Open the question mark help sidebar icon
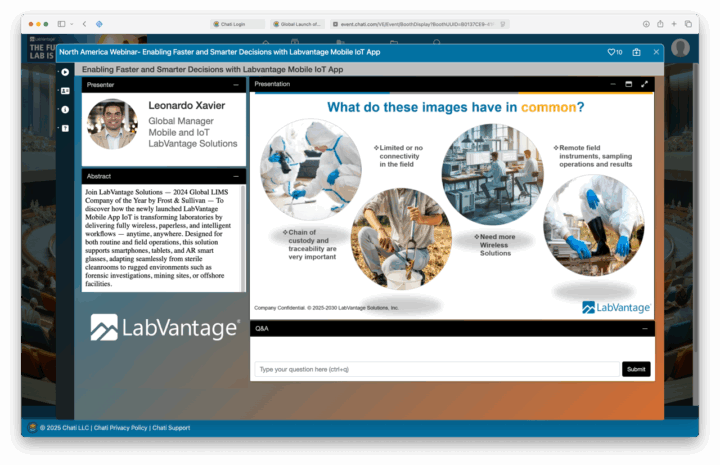Viewport: 720px width, 465px height. [x=65, y=128]
